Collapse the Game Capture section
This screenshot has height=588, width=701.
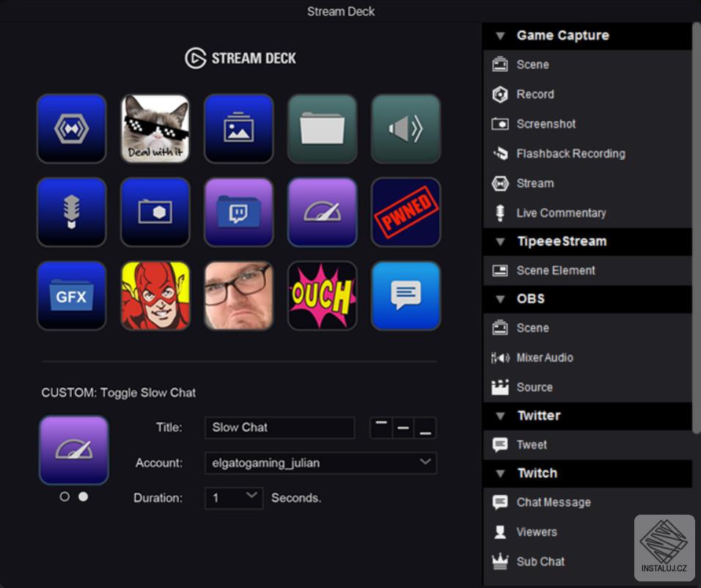[x=500, y=36]
